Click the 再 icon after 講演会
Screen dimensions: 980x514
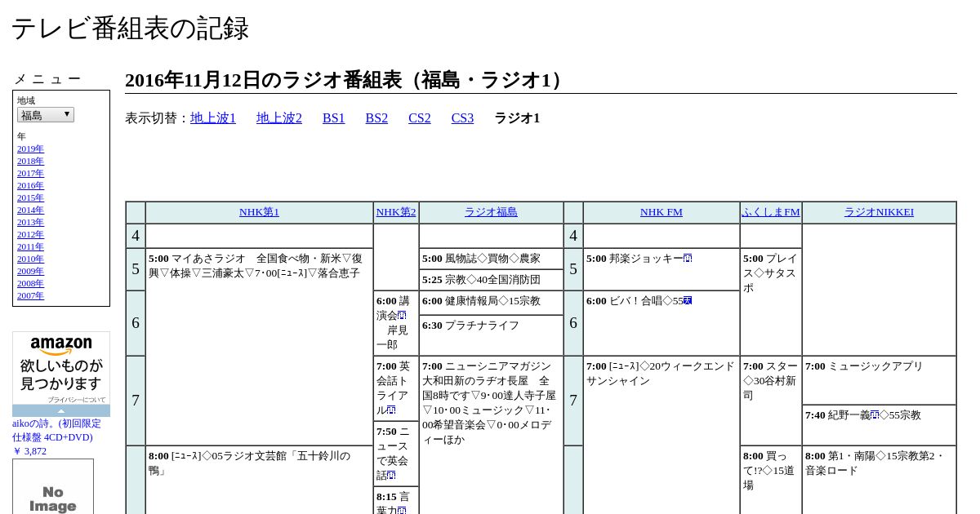(402, 315)
